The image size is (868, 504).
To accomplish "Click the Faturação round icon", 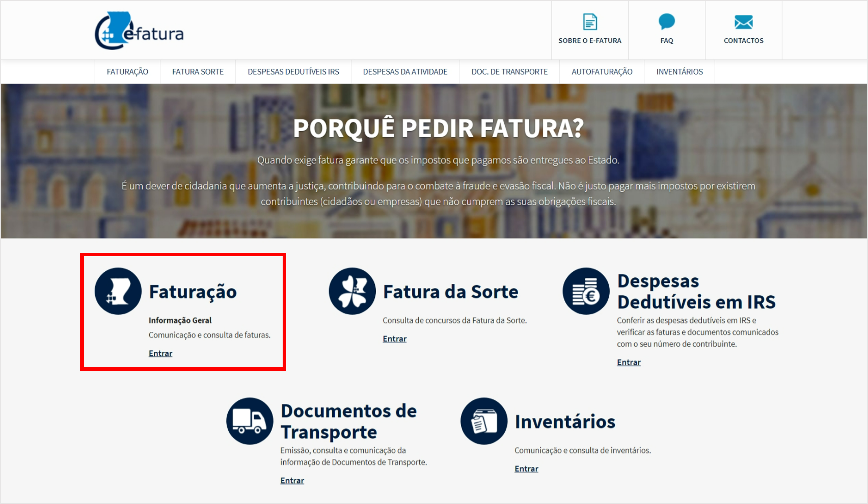I will coord(118,291).
